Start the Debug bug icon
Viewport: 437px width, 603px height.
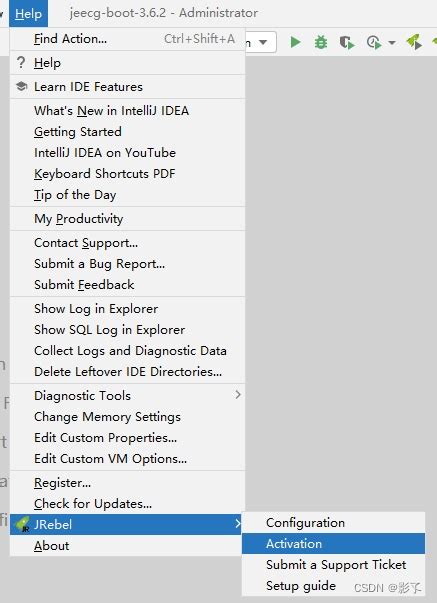(321, 42)
